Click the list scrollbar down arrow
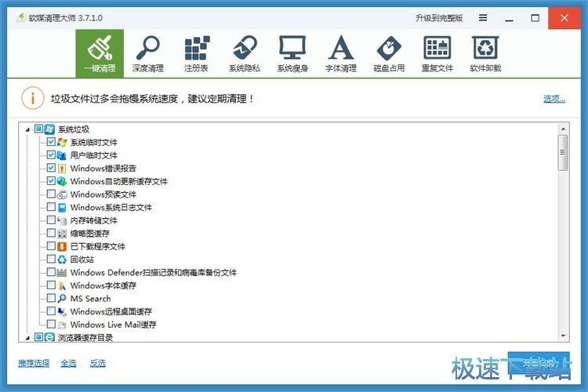 point(563,336)
